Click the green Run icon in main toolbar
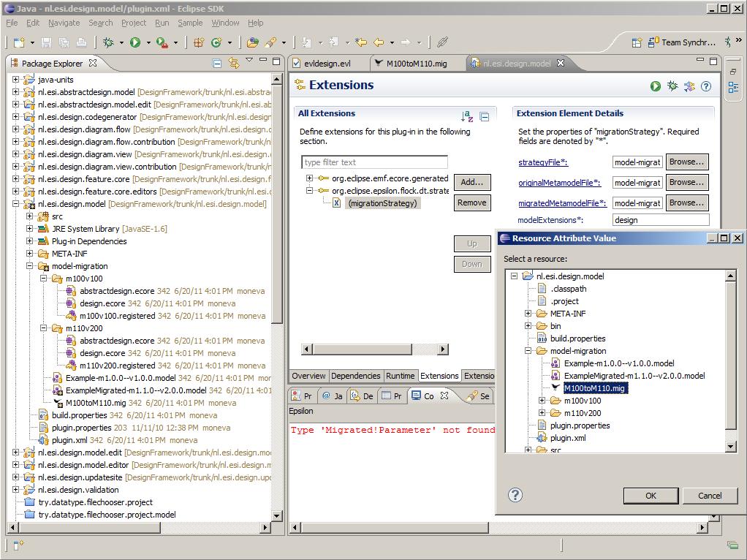 [135, 42]
